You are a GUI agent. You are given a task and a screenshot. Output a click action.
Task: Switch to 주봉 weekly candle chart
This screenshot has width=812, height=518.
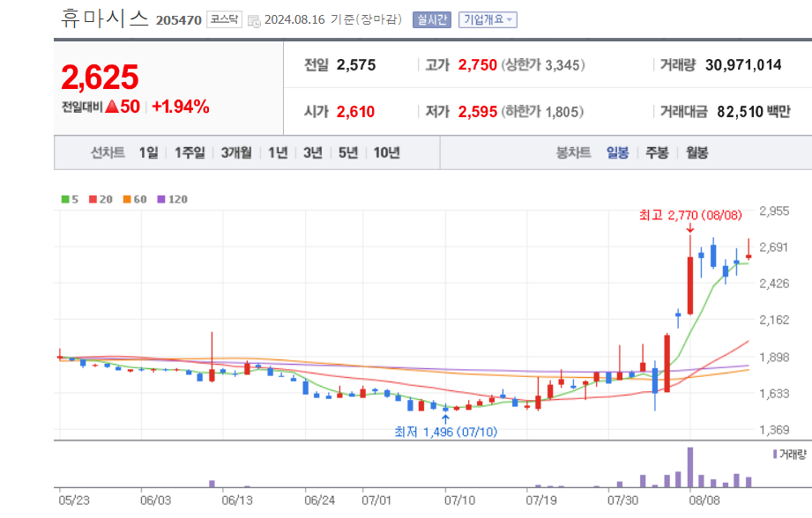coord(657,152)
